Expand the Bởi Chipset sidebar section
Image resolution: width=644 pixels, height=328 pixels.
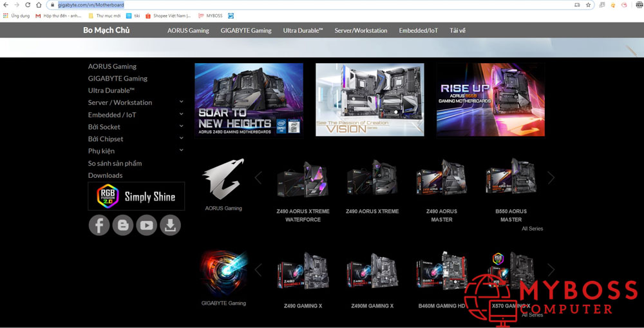(181, 138)
